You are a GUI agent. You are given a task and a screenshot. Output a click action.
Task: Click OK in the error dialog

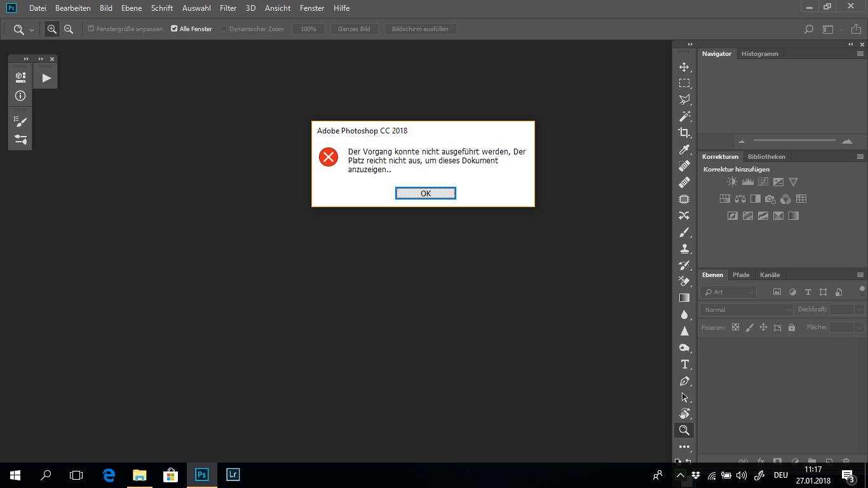point(426,193)
